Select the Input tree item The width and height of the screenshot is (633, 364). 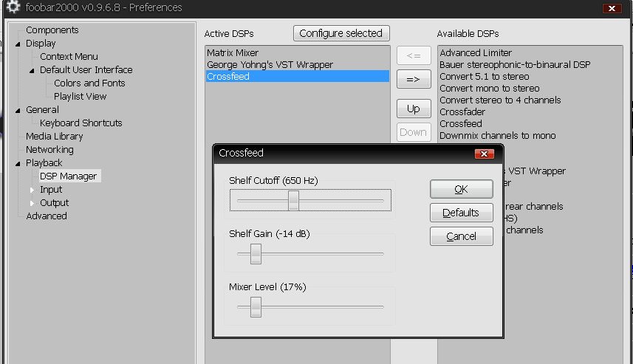(x=51, y=190)
